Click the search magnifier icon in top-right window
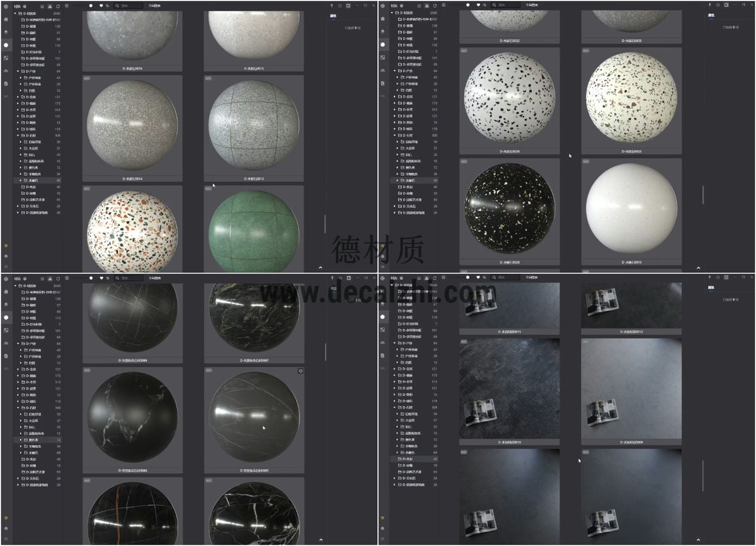Image resolution: width=756 pixels, height=546 pixels. (495, 5)
